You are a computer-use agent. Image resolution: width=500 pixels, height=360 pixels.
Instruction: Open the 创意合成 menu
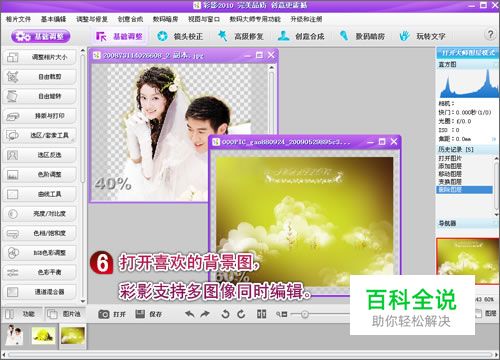point(130,19)
